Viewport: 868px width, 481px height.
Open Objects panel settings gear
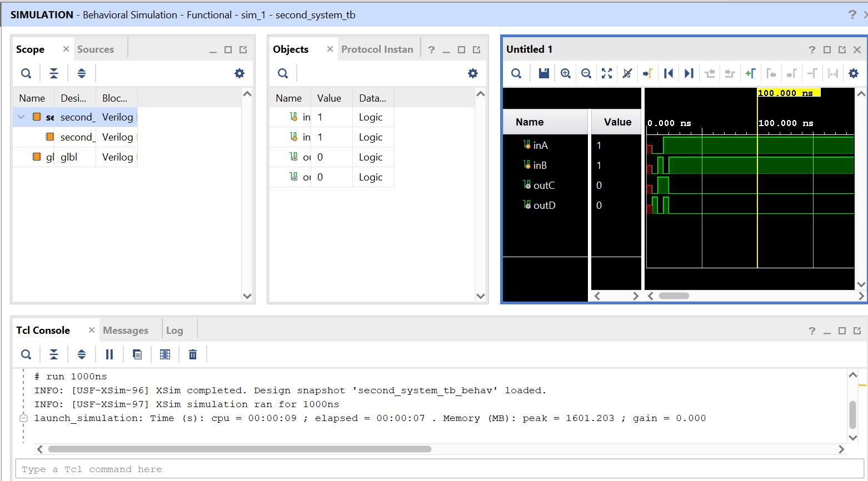(472, 73)
